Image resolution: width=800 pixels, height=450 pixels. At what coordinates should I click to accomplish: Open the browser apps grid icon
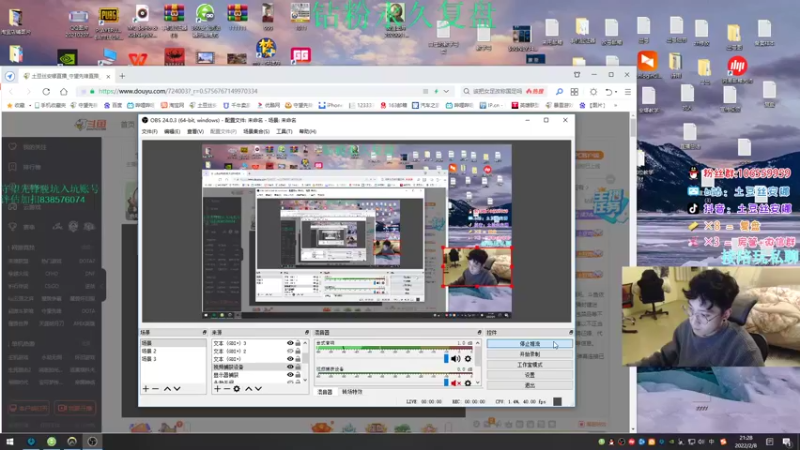point(574,92)
